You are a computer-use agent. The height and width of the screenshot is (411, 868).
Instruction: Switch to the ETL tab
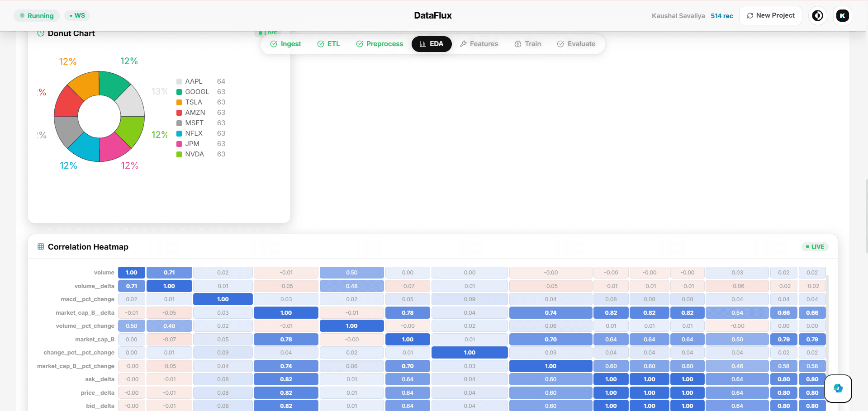328,44
